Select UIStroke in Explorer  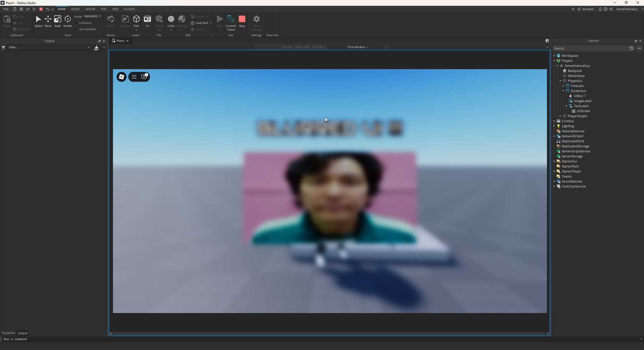[583, 111]
